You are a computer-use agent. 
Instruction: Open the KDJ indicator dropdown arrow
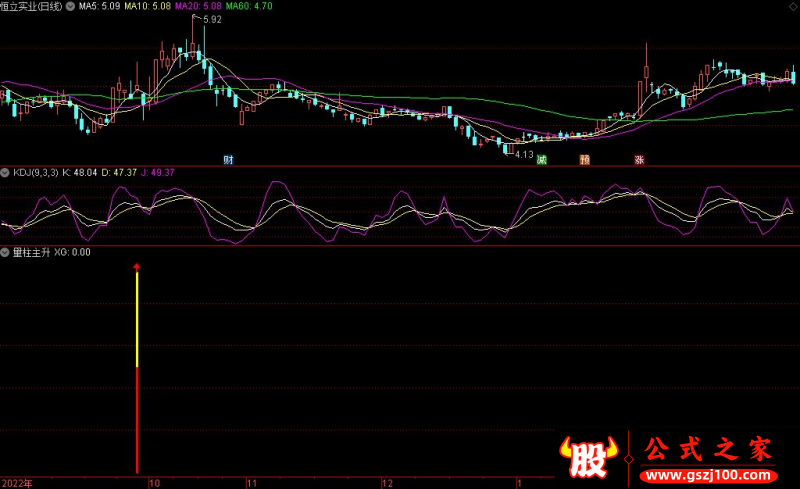[5, 173]
